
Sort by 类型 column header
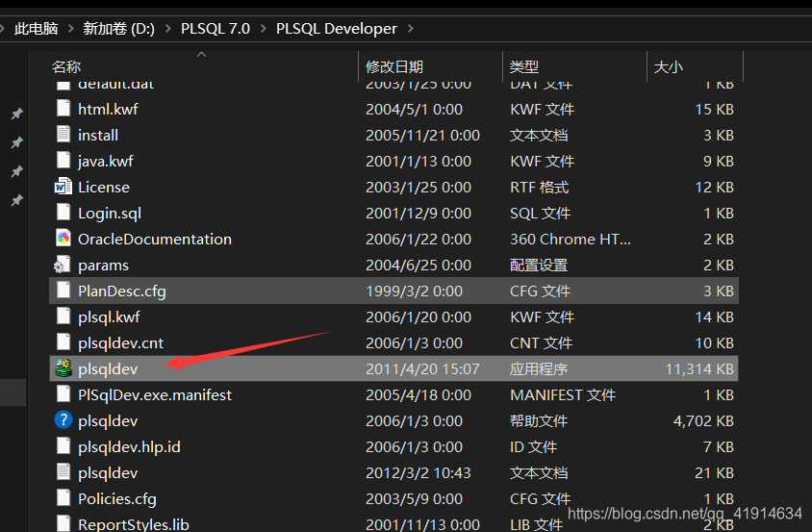[524, 66]
